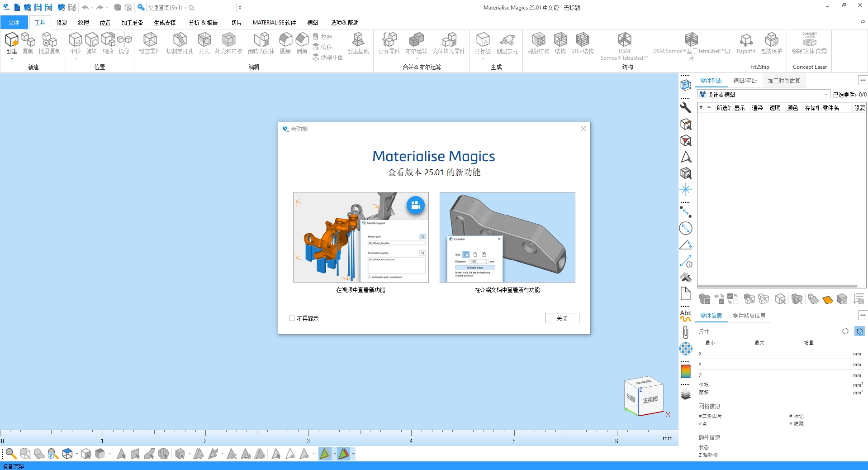
Task: Open 在介绍文档中查看所有功能 link
Action: 507,290
